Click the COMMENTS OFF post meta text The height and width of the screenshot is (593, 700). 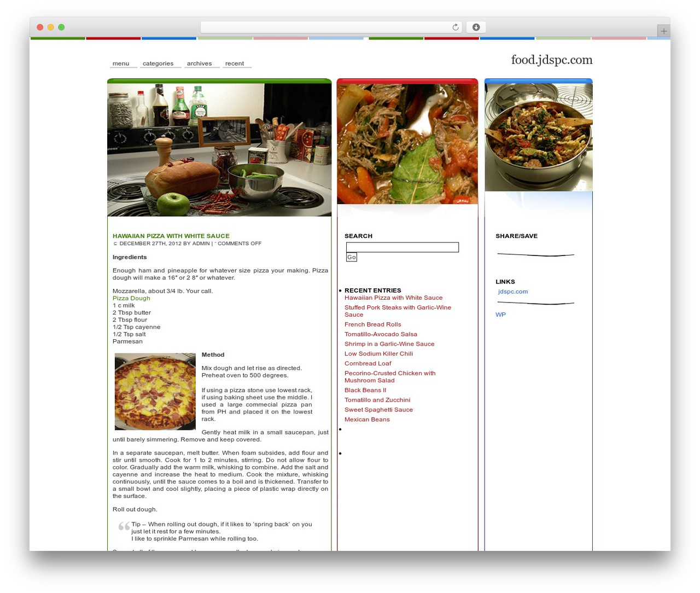point(240,243)
